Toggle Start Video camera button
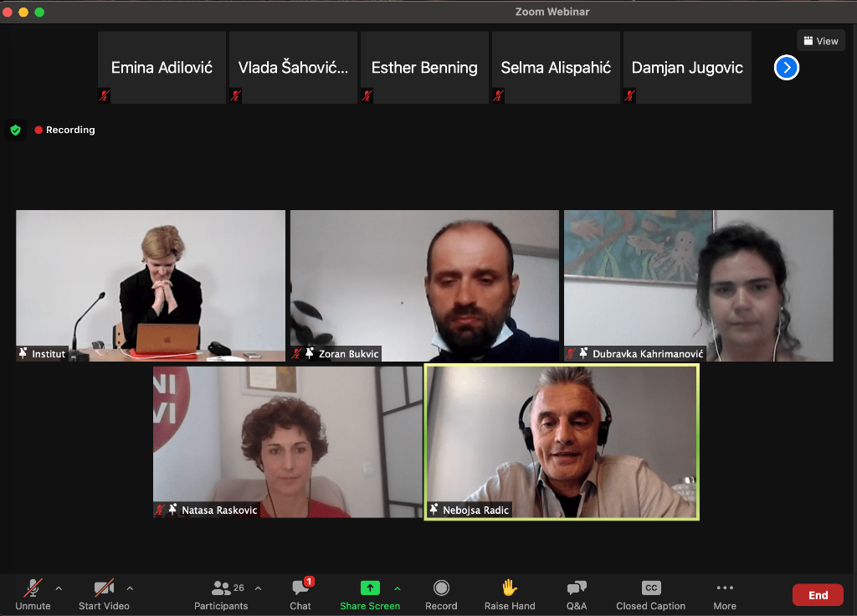Screen dimensions: 857x616 point(104,588)
